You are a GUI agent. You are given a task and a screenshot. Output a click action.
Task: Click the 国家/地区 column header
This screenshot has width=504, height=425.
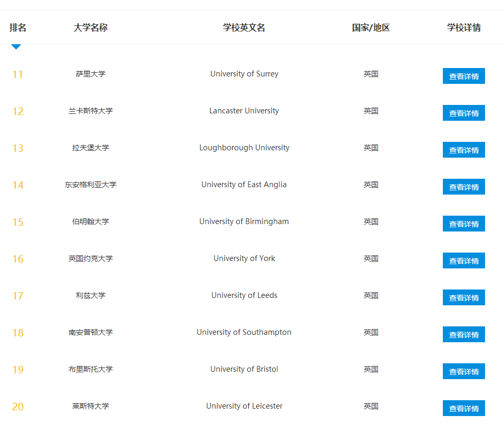coord(371,27)
